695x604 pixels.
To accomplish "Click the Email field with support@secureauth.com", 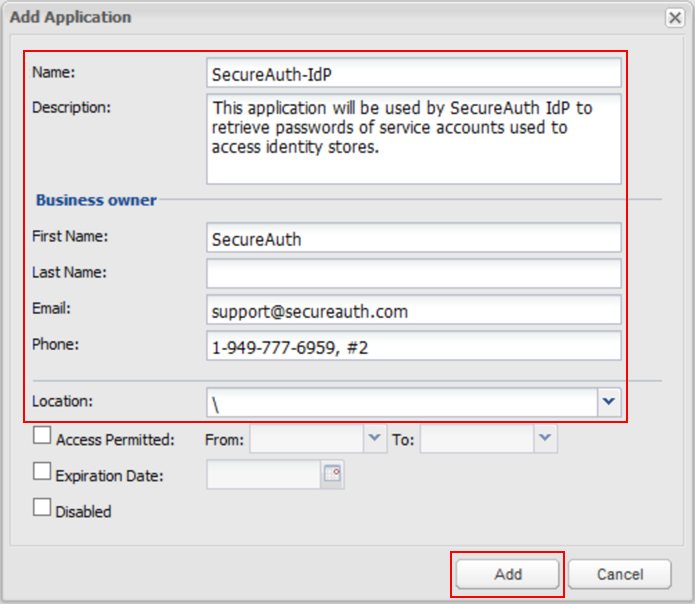I will pos(413,310).
